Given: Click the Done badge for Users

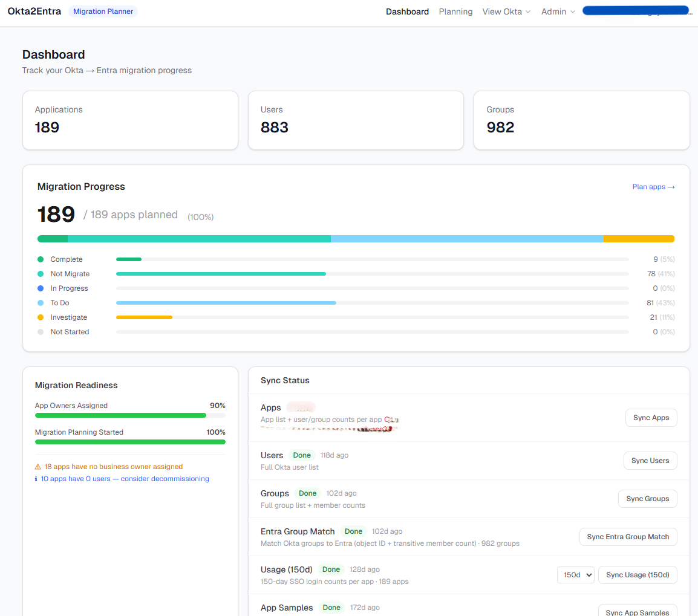Looking at the screenshot, I should [302, 455].
